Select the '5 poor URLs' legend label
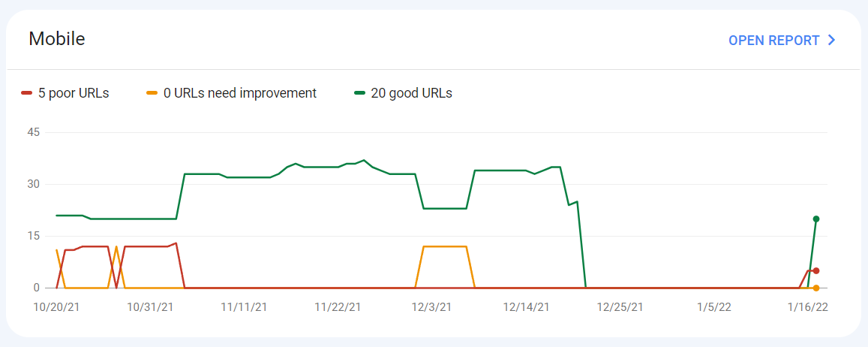This screenshot has width=868, height=347. coord(74,93)
